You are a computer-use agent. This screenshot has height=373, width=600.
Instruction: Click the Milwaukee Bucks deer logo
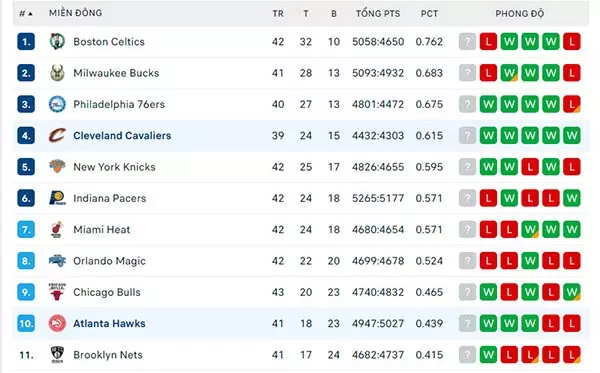point(57,73)
